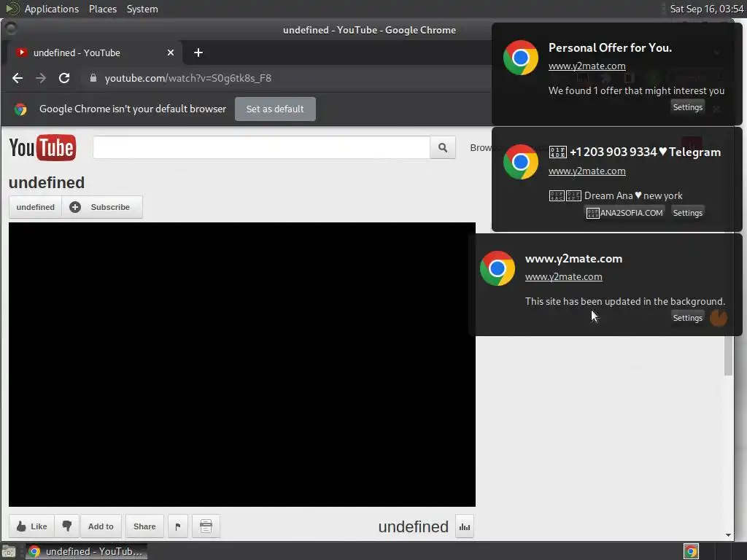Click the padlock site info icon
This screenshot has width=747, height=560.
point(93,78)
